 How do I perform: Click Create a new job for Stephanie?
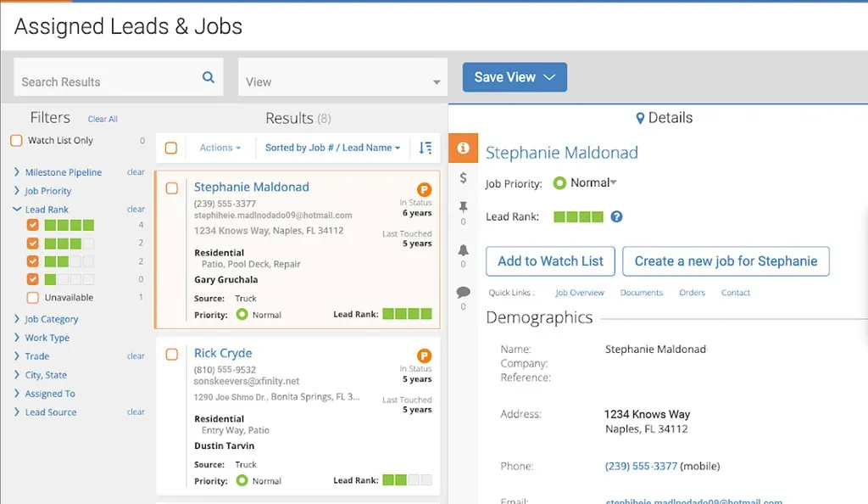(726, 261)
